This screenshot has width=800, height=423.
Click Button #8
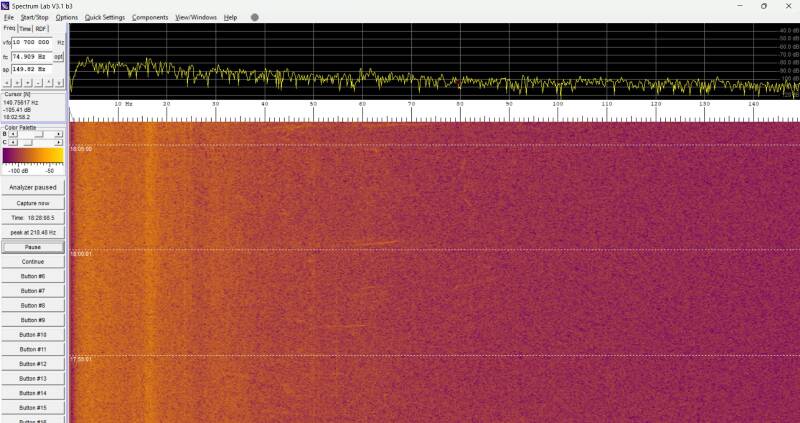tap(33, 305)
